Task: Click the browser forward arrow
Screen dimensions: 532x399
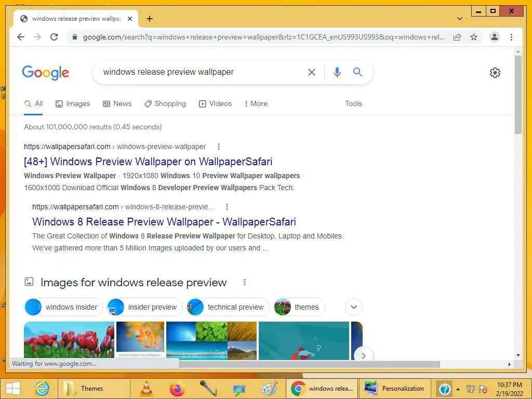Action: (x=37, y=37)
